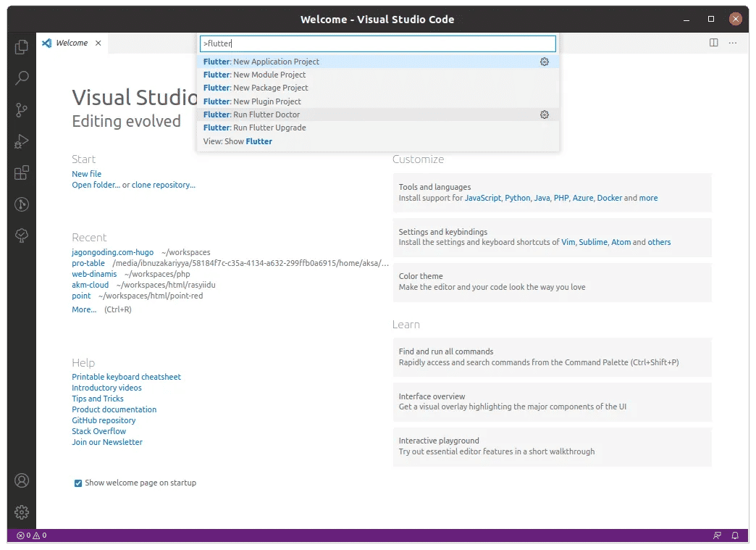Open recent project jagongoding.com-hugo
This screenshot has height=550, width=756.
[112, 252]
